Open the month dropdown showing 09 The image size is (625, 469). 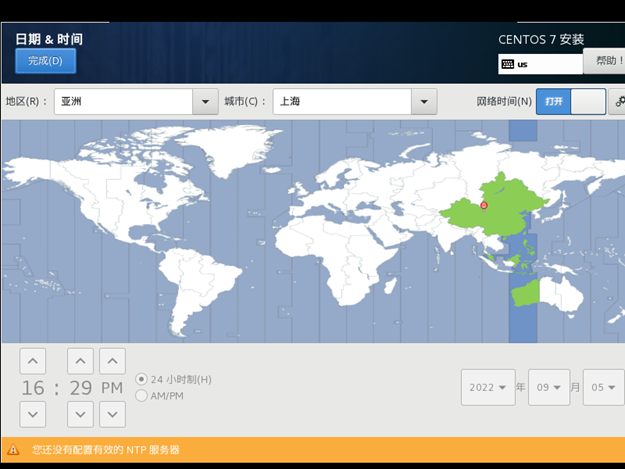[x=549, y=387]
